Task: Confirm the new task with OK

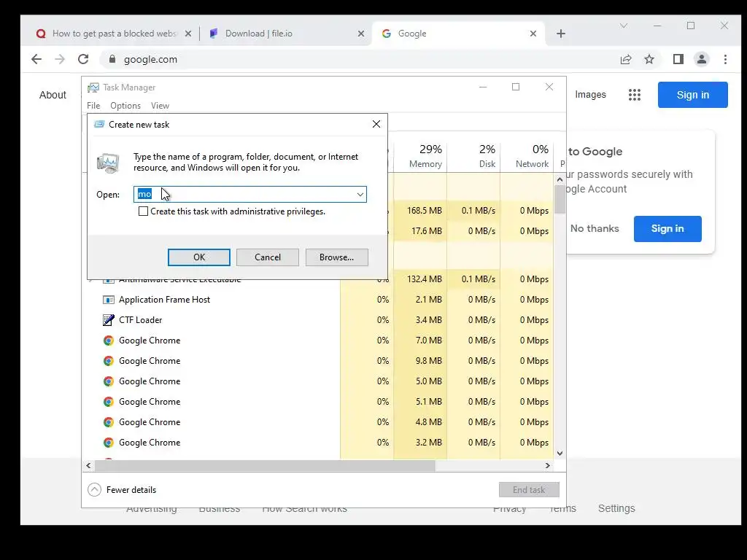Action: (199, 257)
